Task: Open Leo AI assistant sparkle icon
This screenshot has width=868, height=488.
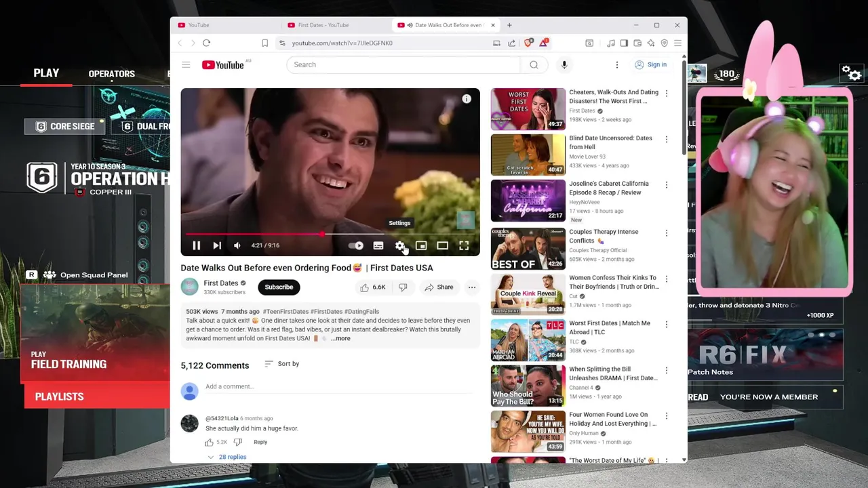Action: 651,43
